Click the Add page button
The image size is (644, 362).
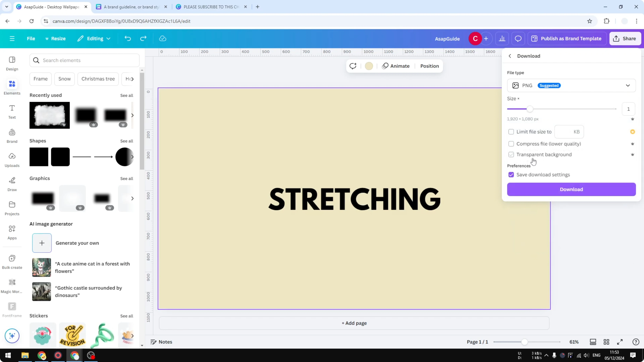354,323
